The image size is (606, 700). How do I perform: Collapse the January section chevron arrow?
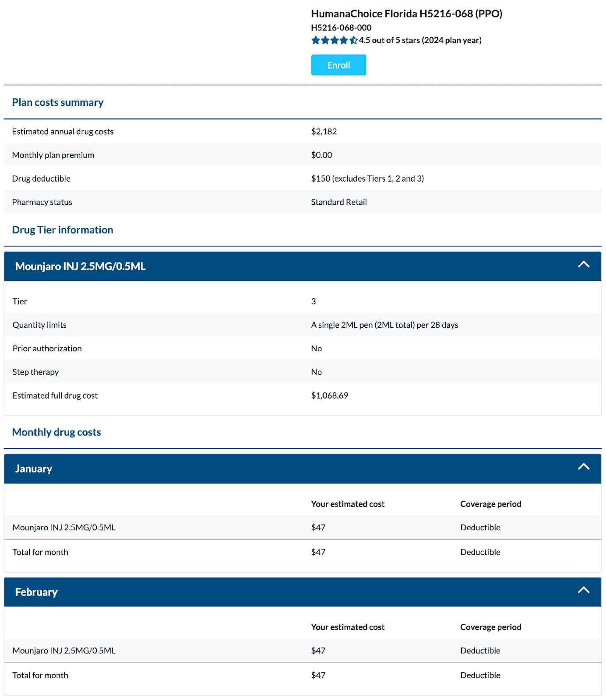pos(583,467)
